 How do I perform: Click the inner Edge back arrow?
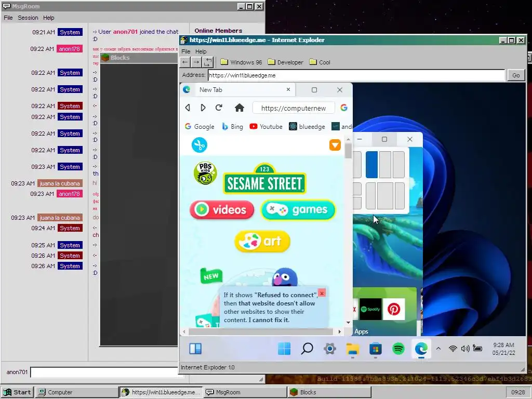188,108
